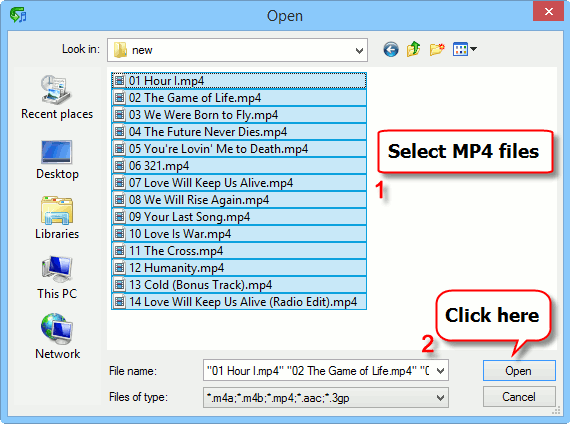Image resolution: width=570 pixels, height=424 pixels.
Task: Select 05 You're Lovin' Me to Death.mp4
Action: coord(239,149)
